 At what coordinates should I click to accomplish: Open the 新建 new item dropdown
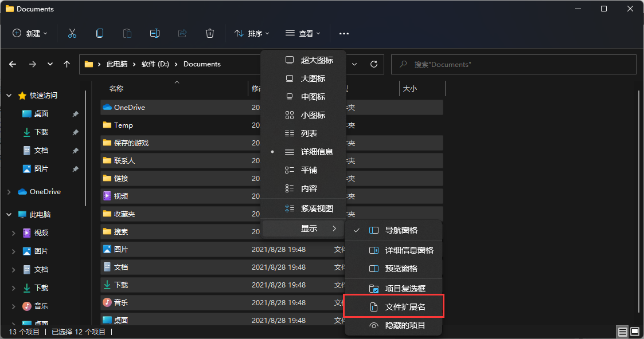30,34
